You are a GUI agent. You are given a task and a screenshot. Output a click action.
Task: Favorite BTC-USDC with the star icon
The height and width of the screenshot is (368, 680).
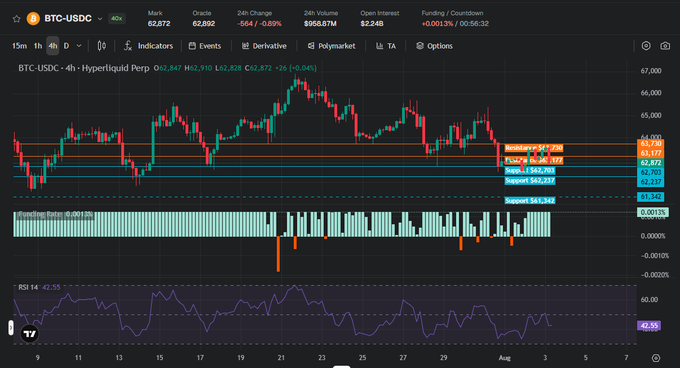coord(16,19)
